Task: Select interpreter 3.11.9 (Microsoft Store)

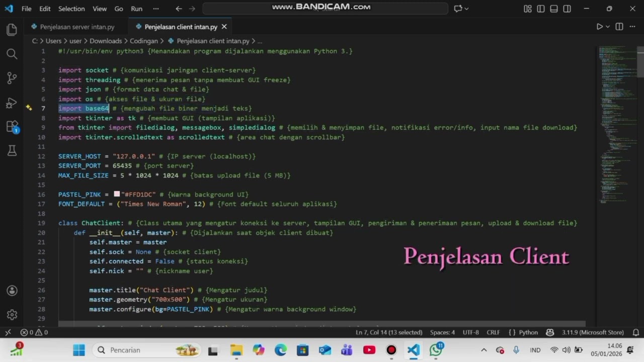Action: point(593,332)
